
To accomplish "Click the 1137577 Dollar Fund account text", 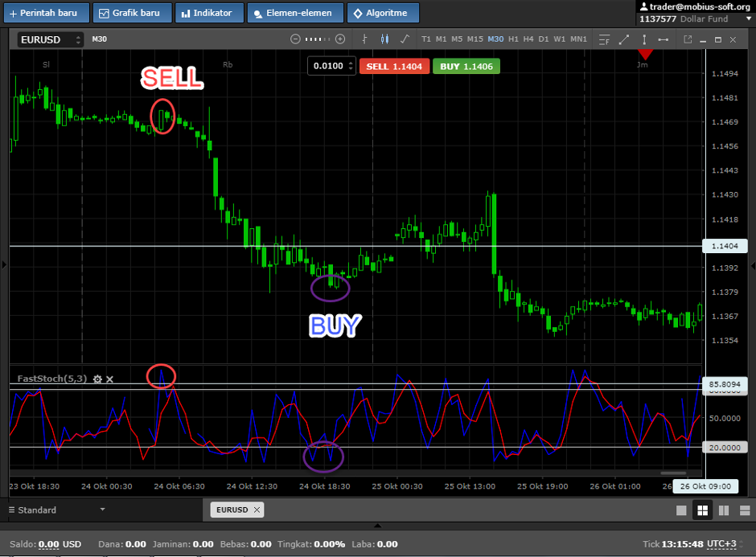I will point(684,18).
